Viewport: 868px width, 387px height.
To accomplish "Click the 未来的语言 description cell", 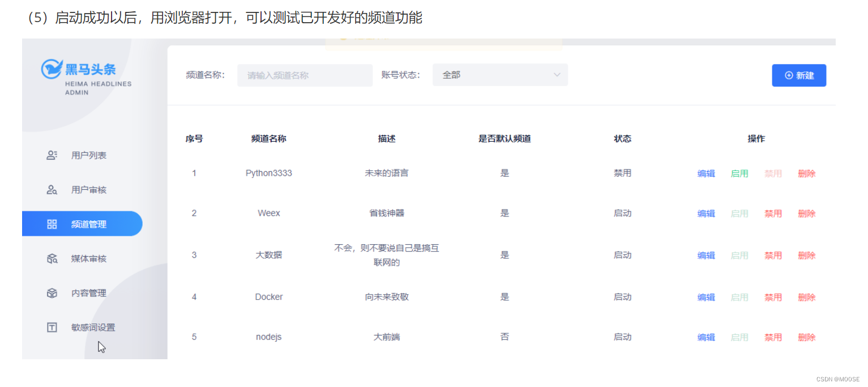I will [387, 173].
